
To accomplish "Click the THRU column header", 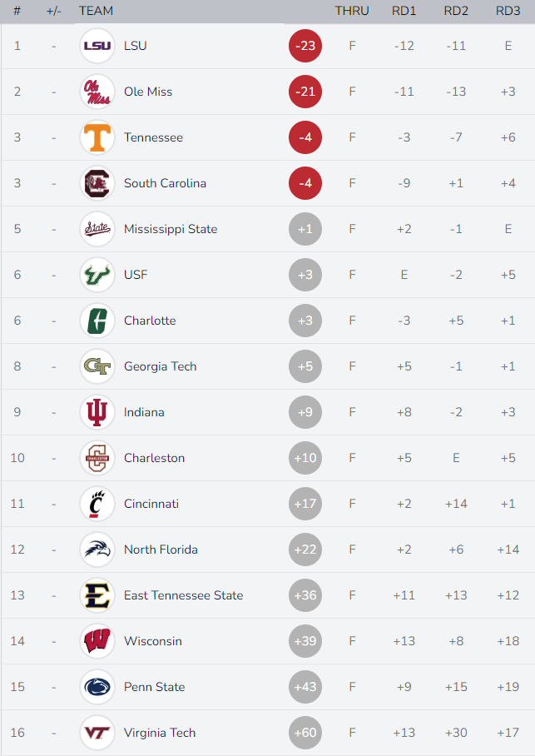I will click(352, 11).
